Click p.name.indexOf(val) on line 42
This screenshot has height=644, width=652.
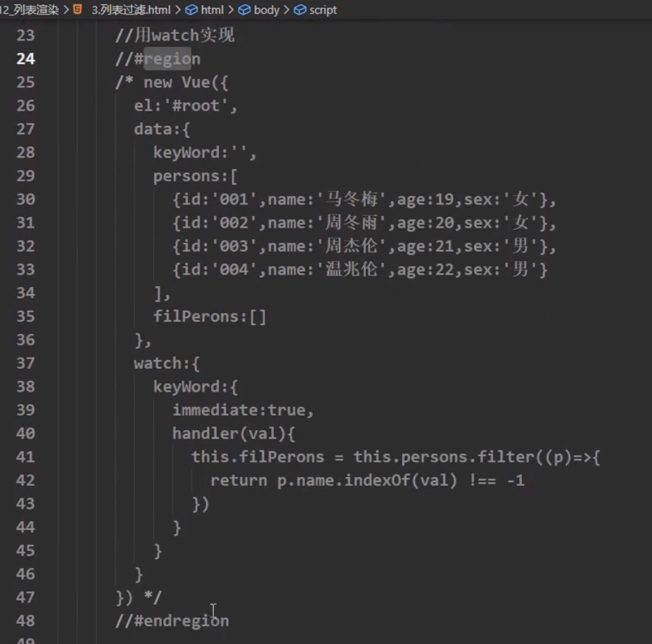pyautogui.click(x=367, y=481)
